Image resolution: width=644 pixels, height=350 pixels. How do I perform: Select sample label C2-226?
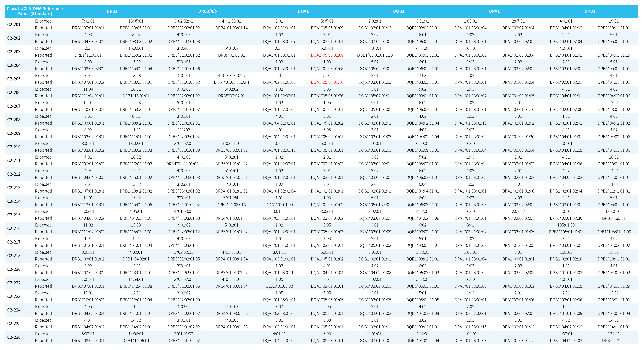coord(14,337)
